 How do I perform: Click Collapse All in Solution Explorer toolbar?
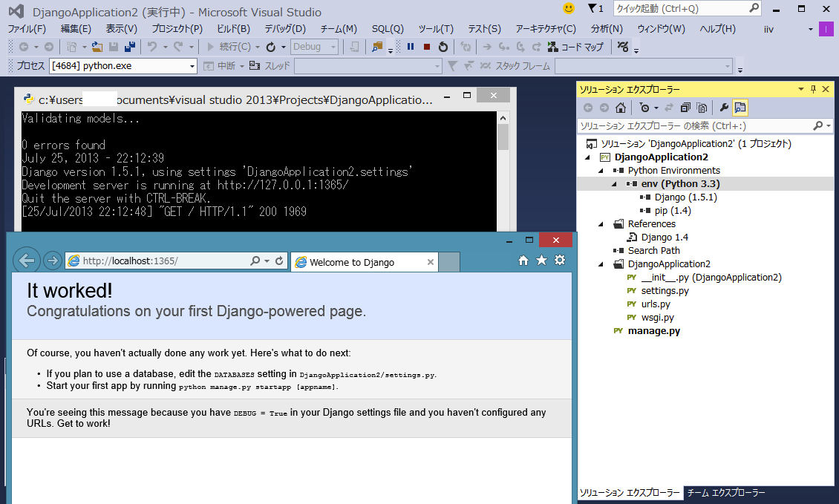coord(685,108)
